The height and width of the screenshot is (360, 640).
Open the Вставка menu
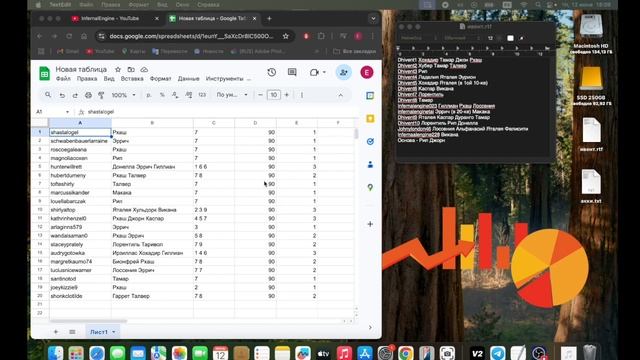click(x=132, y=78)
